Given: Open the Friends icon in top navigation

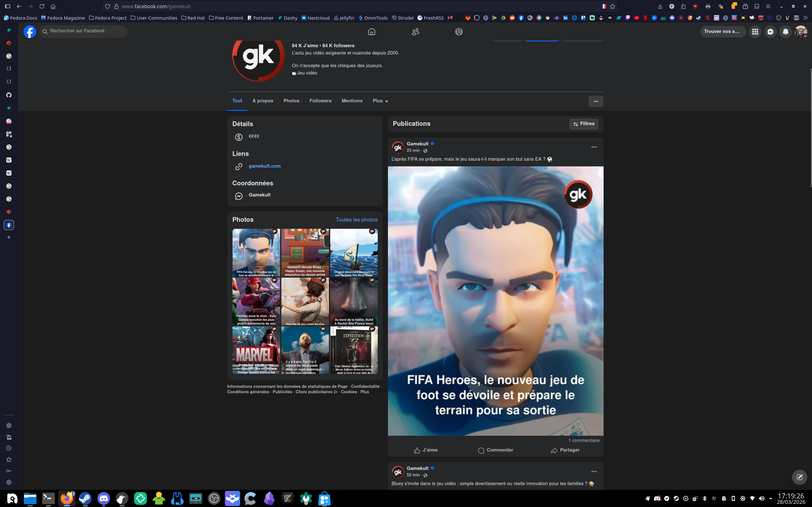Looking at the screenshot, I should pyautogui.click(x=416, y=31).
